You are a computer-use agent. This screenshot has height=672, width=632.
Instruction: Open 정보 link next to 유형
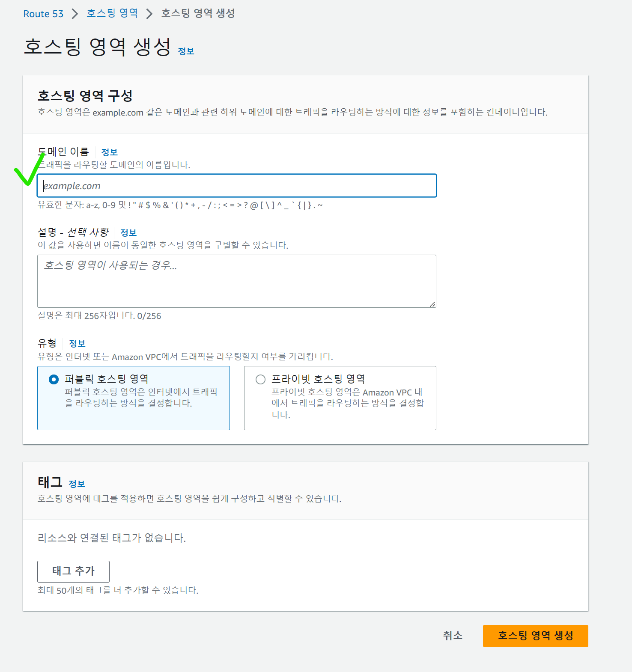pos(77,343)
